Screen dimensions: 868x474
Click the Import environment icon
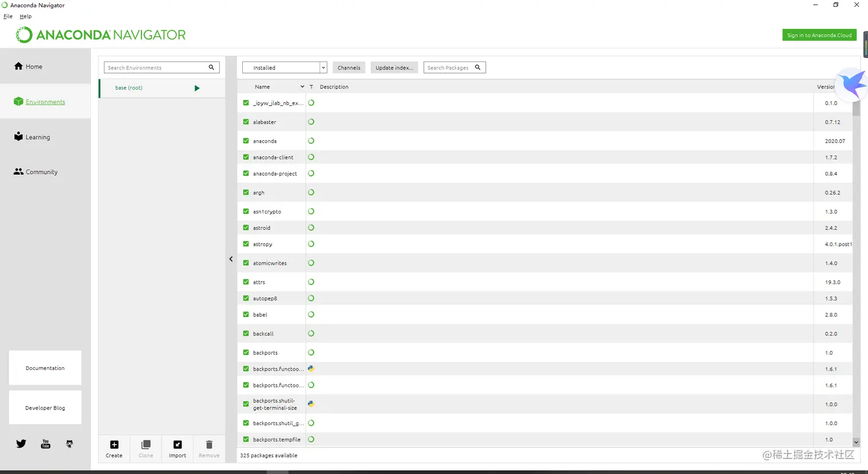(177, 445)
